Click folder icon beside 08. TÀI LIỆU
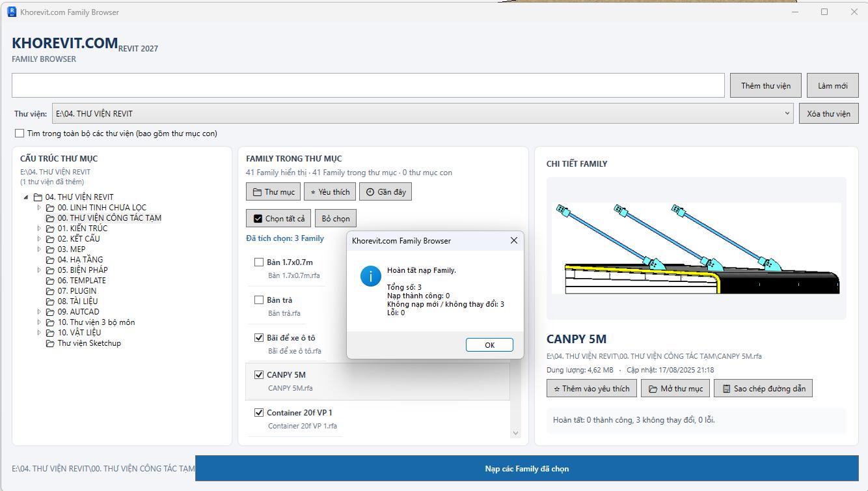Image resolution: width=868 pixels, height=491 pixels. 50,302
